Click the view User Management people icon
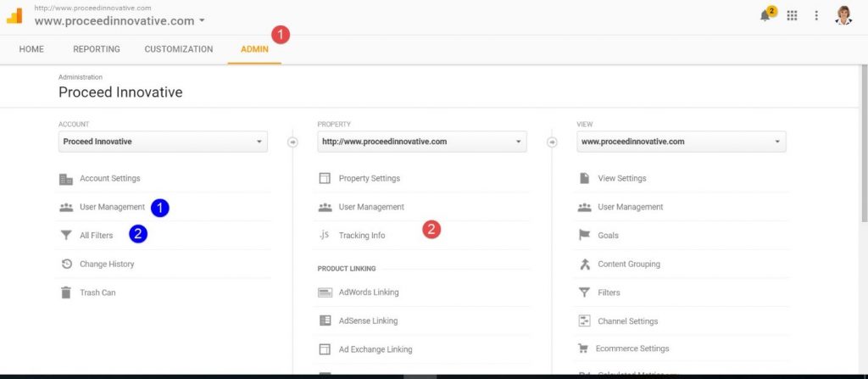Screen dimensions: 868x379 click(584, 207)
